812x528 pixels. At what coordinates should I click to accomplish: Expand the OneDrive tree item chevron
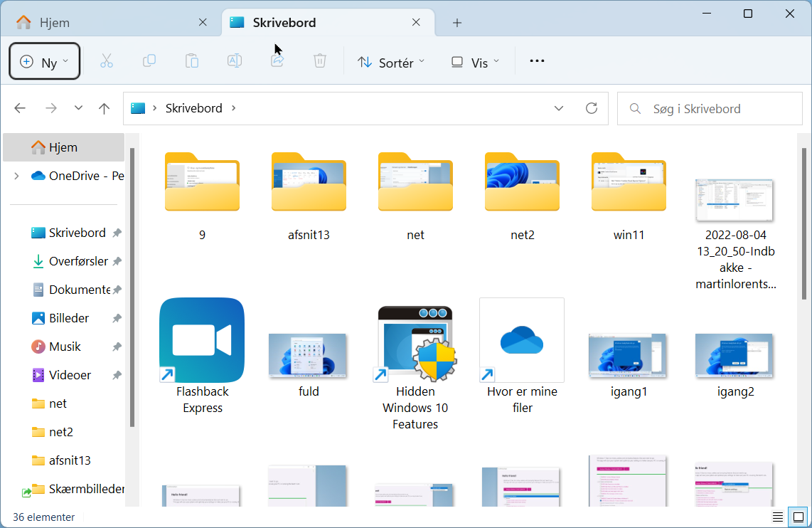(x=16, y=176)
